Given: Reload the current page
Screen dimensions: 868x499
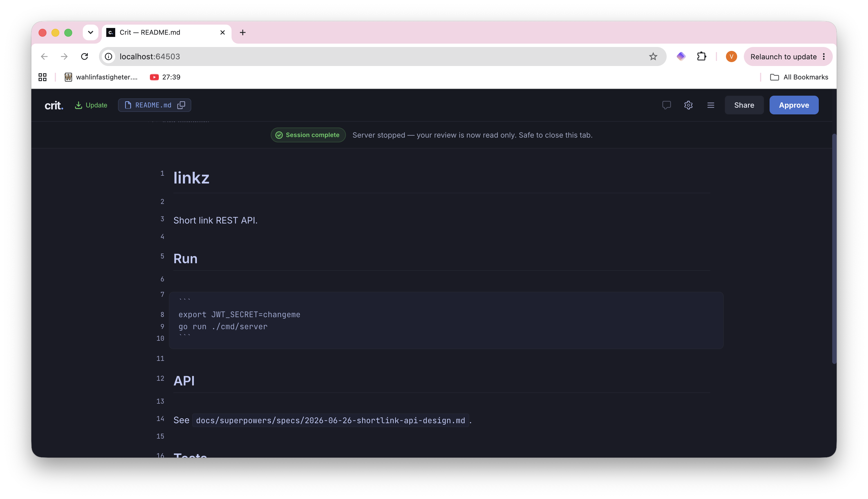Looking at the screenshot, I should pyautogui.click(x=84, y=57).
